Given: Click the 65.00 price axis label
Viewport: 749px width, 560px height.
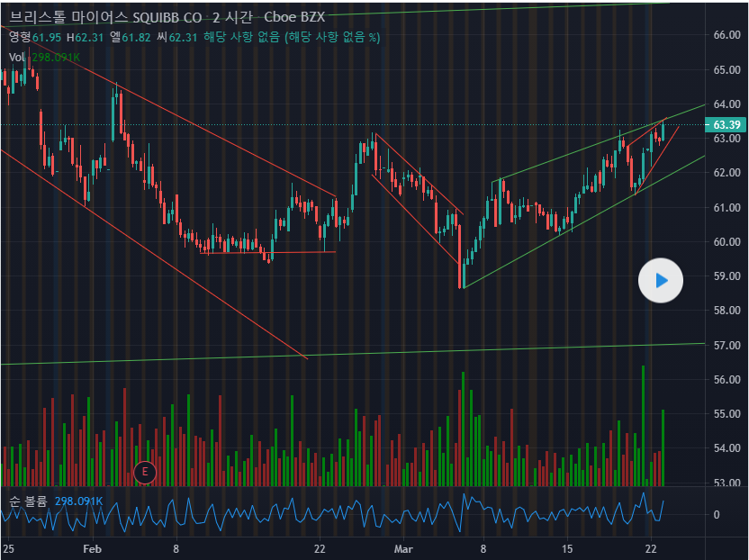Looking at the screenshot, I should click(726, 69).
